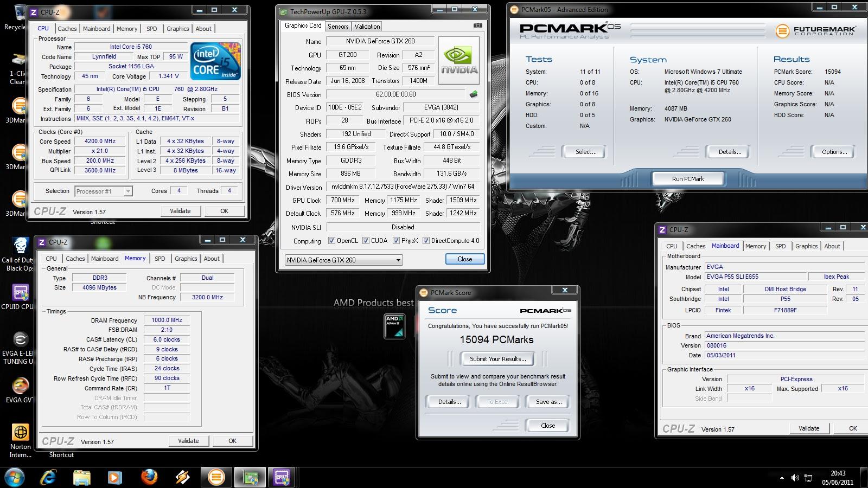Open the GPU selection dropdown in GPU-Z
Image resolution: width=868 pixels, height=488 pixels.
coord(344,260)
